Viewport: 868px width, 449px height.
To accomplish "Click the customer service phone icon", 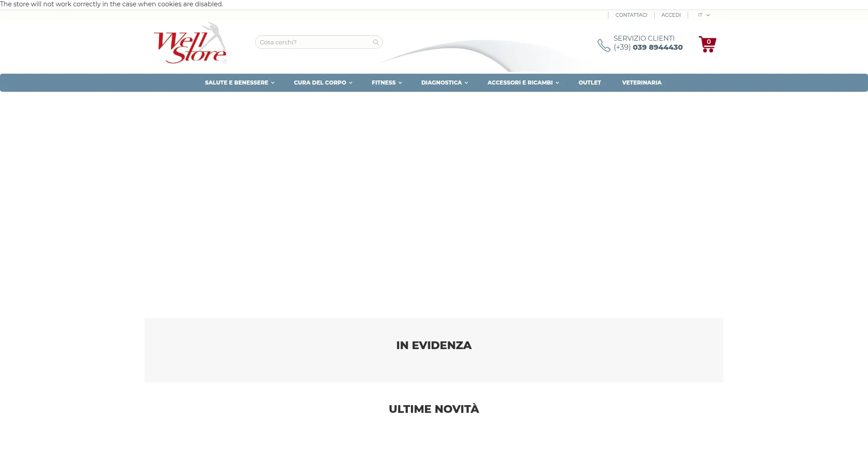I will pos(604,45).
